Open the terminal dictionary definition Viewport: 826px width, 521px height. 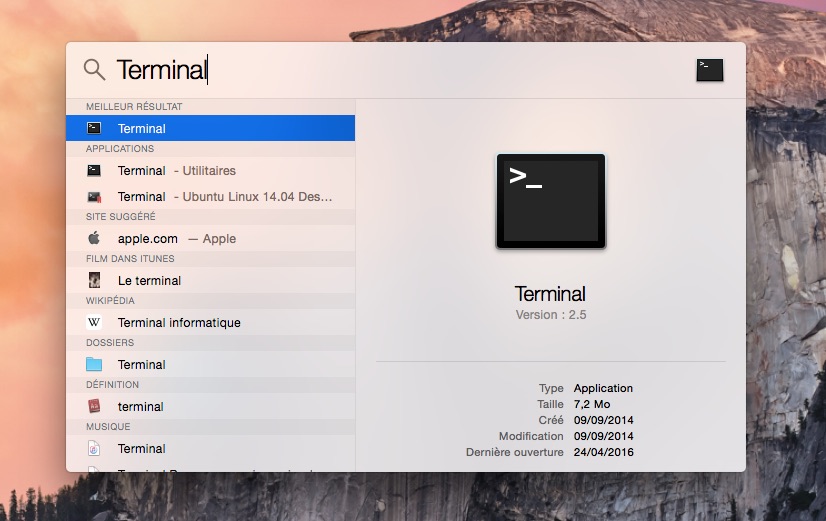pos(210,407)
